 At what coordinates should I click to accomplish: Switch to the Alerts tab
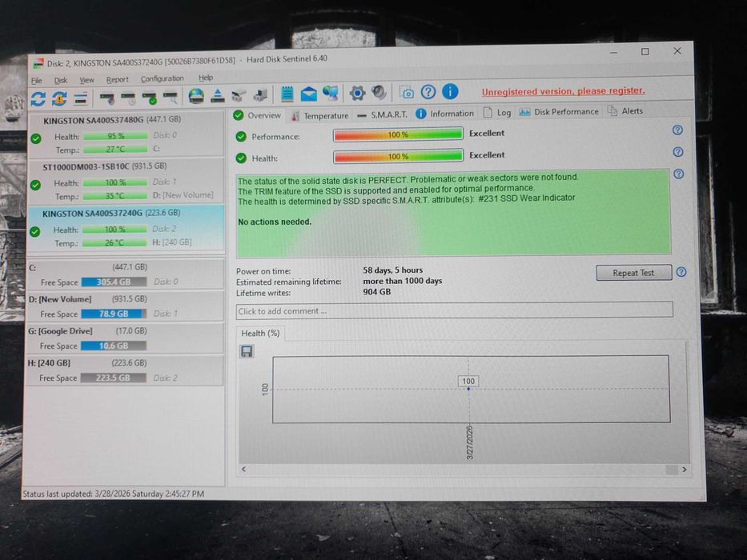pos(625,111)
